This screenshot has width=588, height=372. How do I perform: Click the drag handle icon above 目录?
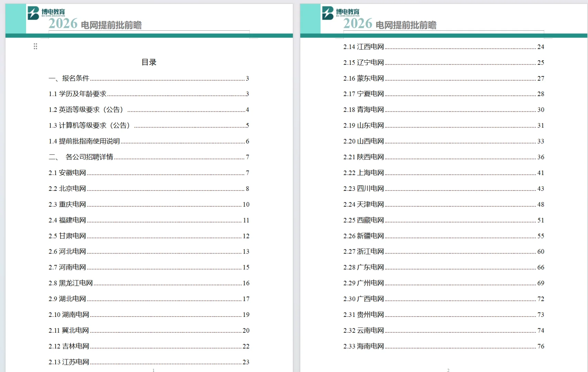pos(35,46)
